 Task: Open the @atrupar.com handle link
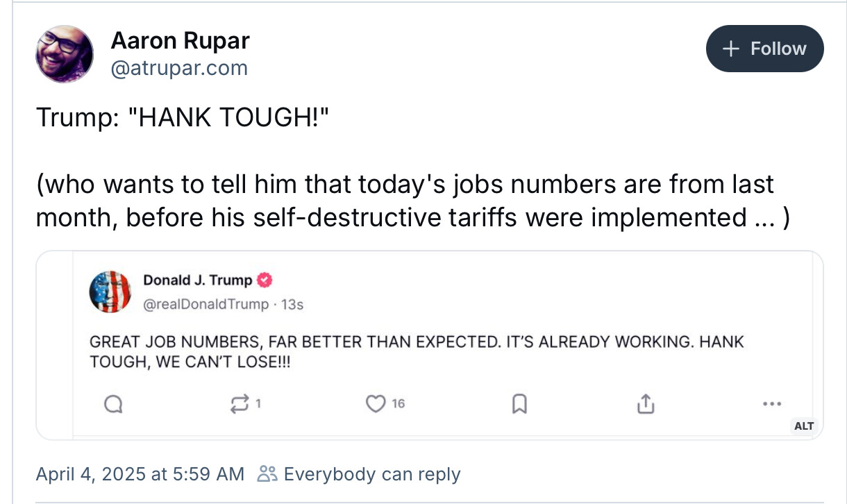click(179, 68)
